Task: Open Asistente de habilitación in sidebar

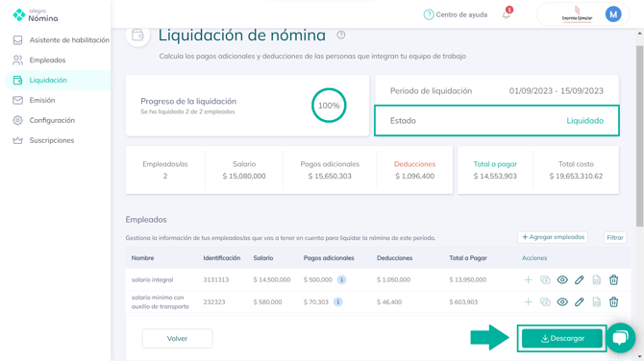Action: click(69, 39)
